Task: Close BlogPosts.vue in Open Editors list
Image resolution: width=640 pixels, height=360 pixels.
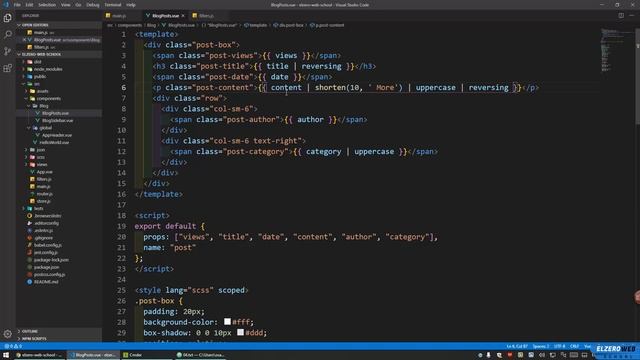Action: [x=24, y=40]
